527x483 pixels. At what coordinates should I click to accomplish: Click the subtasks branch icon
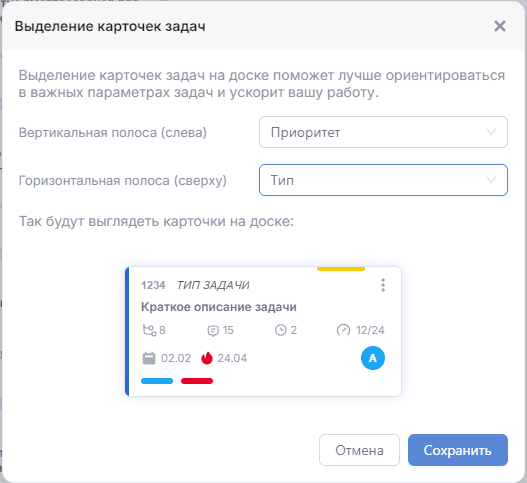pyautogui.click(x=150, y=330)
